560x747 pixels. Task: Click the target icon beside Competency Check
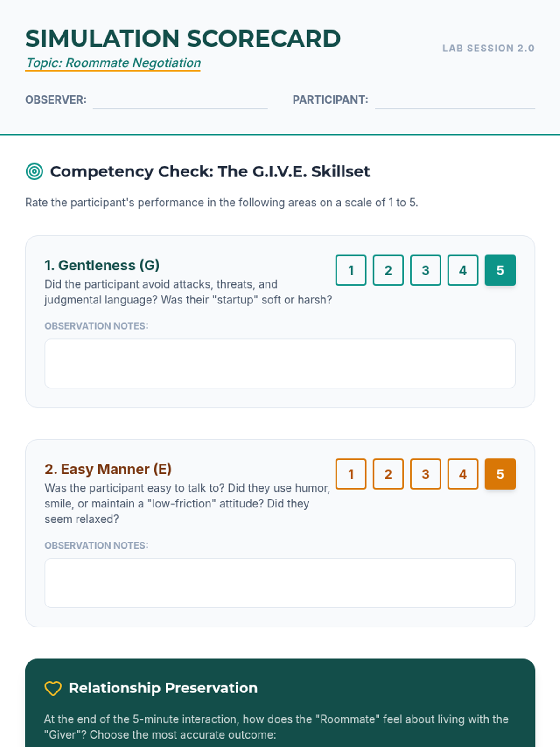pos(35,171)
